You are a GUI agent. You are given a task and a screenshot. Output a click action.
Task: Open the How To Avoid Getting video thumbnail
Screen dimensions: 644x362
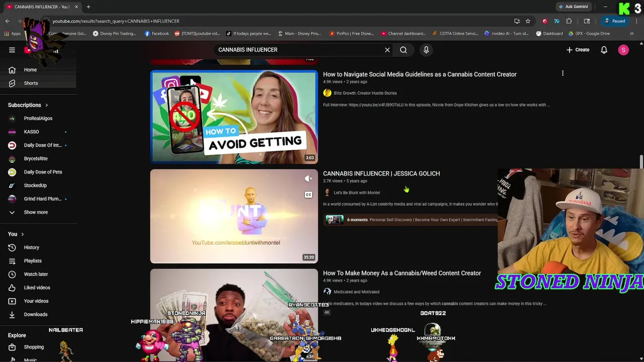(234, 117)
